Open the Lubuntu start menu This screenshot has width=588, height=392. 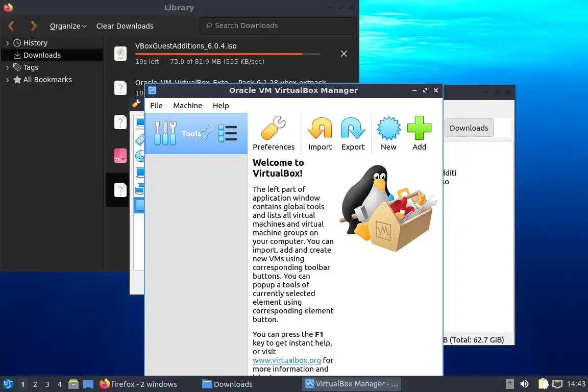click(8, 384)
